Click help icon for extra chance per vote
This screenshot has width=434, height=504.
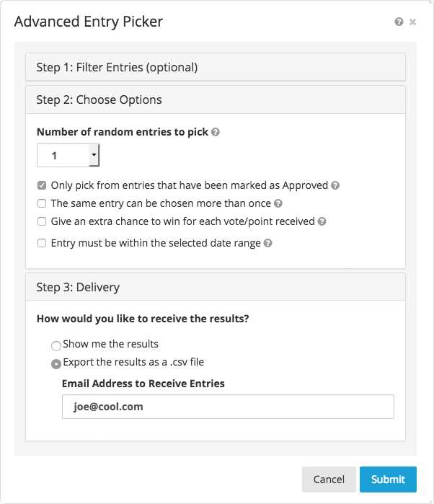click(322, 222)
